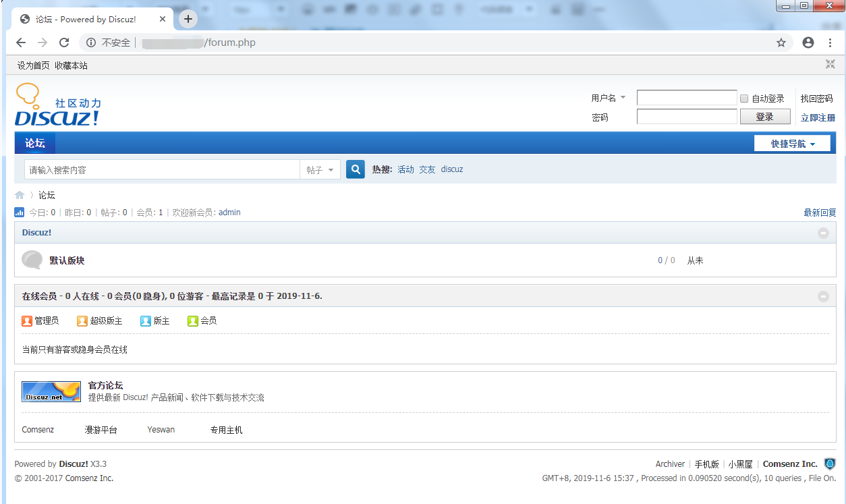
Task: Toggle the page width icon at top right
Action: 830,65
